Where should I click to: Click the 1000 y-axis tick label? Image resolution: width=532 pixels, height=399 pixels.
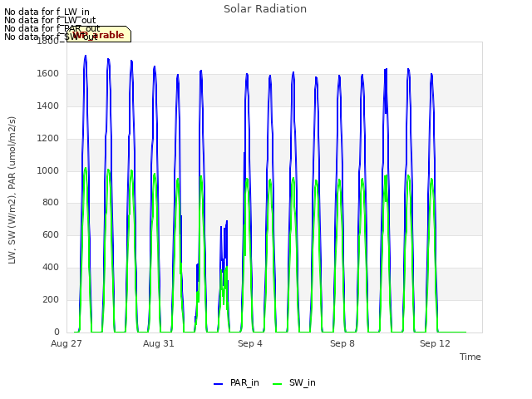(48, 170)
